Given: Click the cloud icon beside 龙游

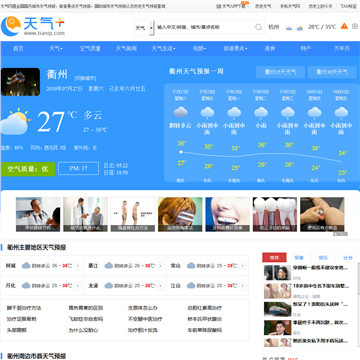Looking at the screenshot, I should (x=109, y=286).
